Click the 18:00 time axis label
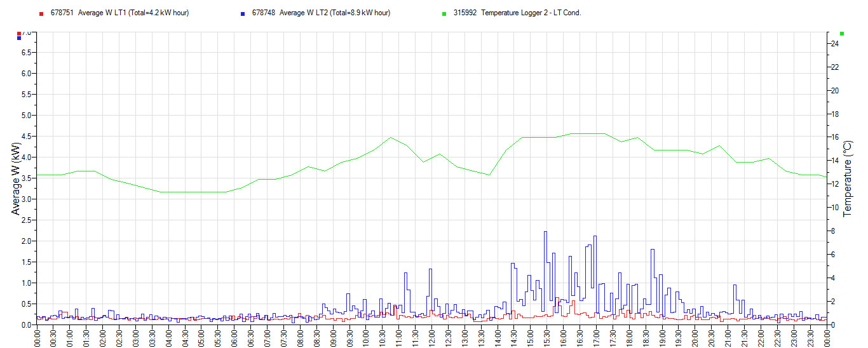Viewport: 868px width, 348px height. [x=629, y=337]
